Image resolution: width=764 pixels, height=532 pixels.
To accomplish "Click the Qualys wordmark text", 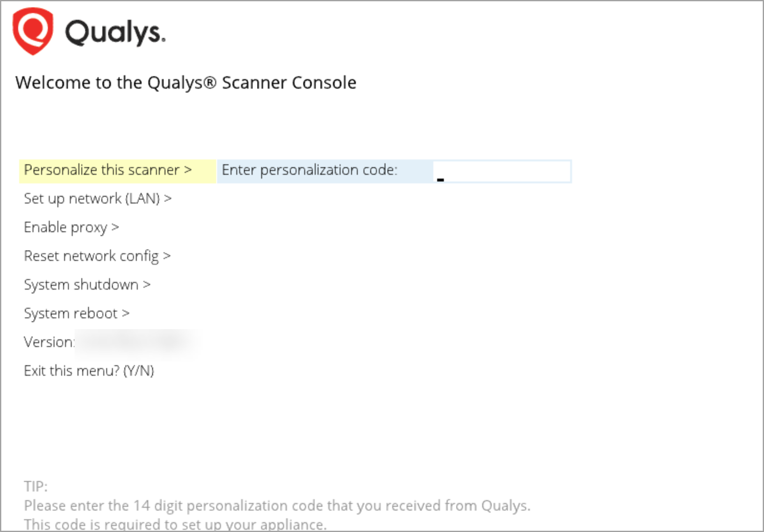I will [115, 33].
